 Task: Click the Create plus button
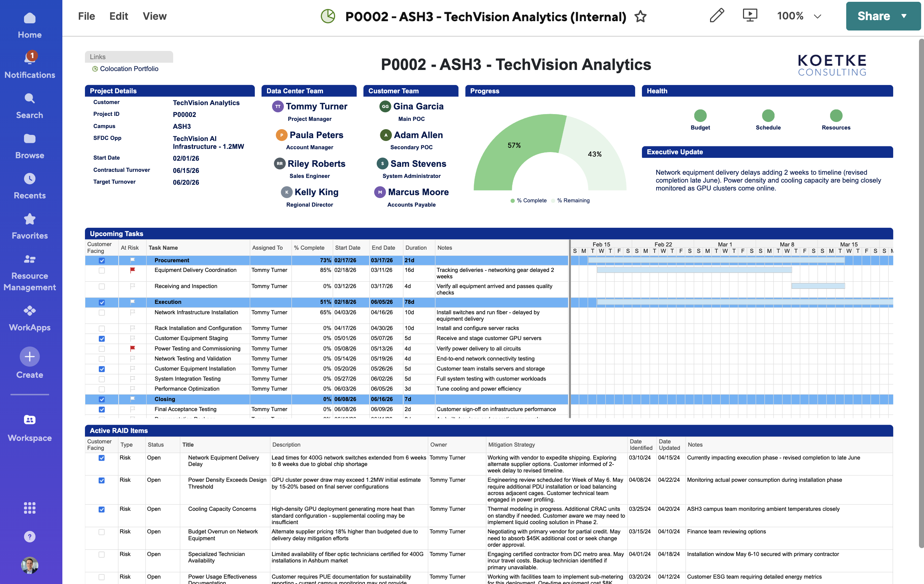click(29, 357)
